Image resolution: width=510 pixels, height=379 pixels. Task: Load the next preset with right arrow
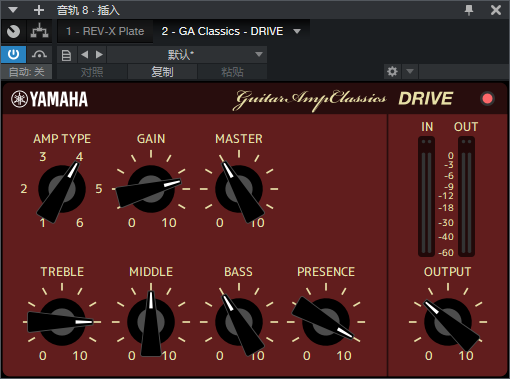click(99, 54)
